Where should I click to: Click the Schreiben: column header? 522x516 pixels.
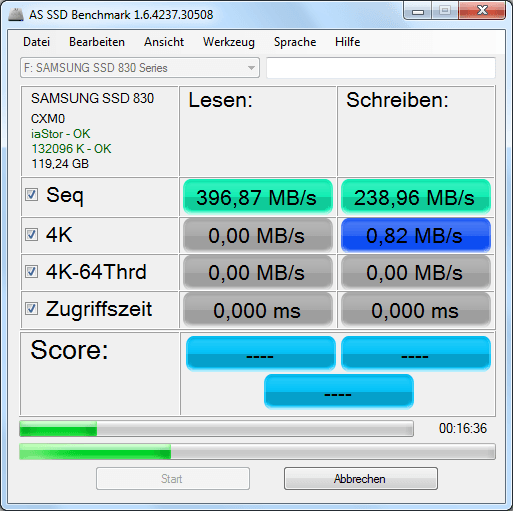[397, 100]
